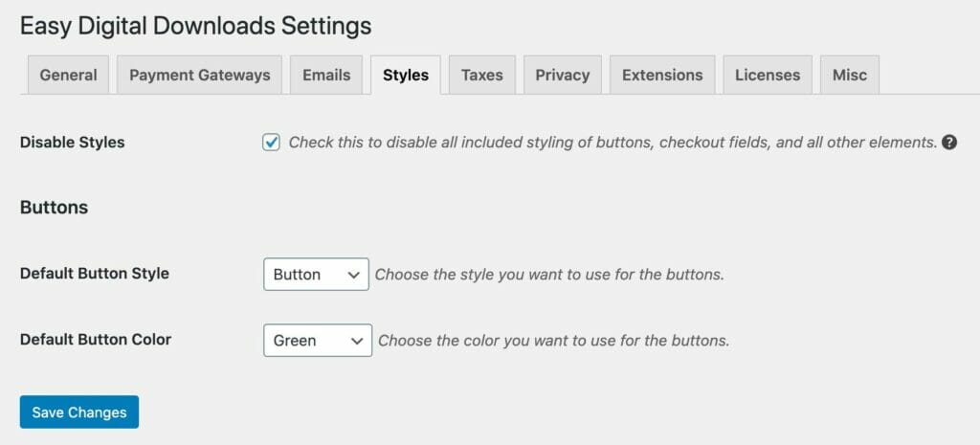Click the Disable Styles label

[73, 143]
